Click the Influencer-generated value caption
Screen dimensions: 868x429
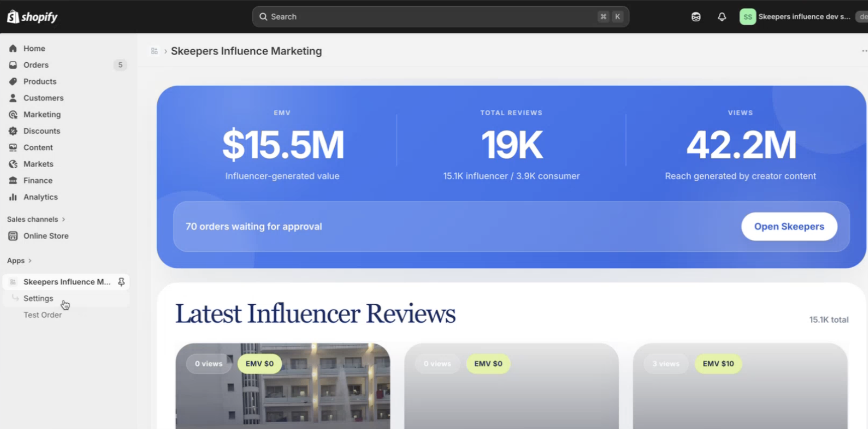click(x=282, y=176)
